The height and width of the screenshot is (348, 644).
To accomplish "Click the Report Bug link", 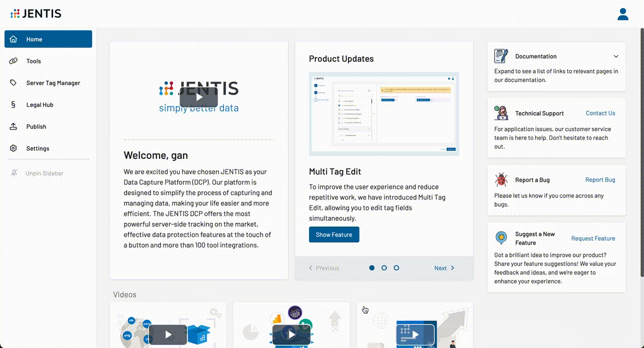I will pos(600,180).
